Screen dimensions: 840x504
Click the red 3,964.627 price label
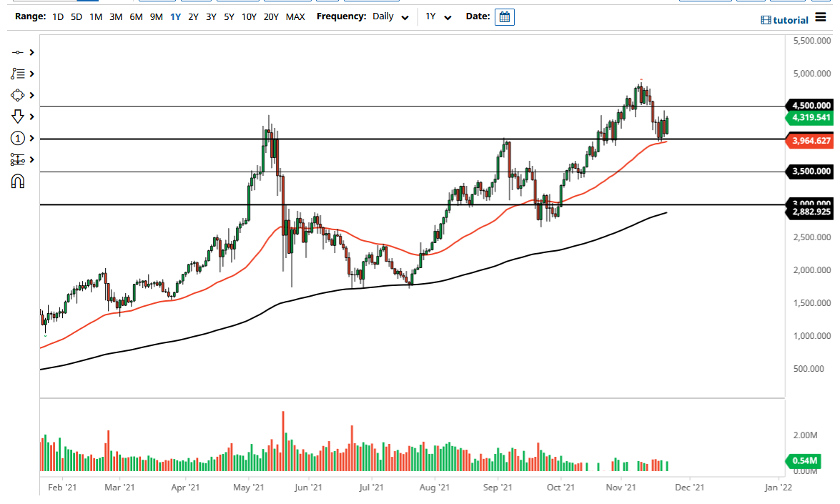tap(810, 141)
